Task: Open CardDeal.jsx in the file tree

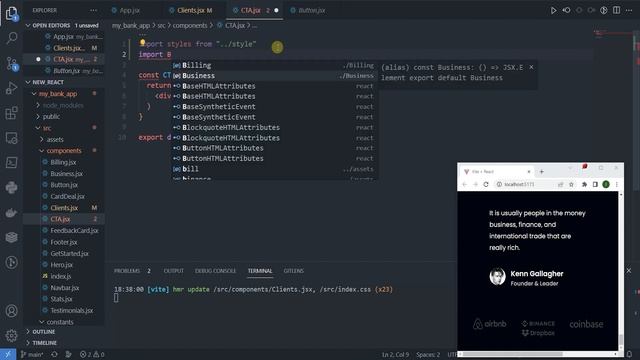Action: point(67,197)
